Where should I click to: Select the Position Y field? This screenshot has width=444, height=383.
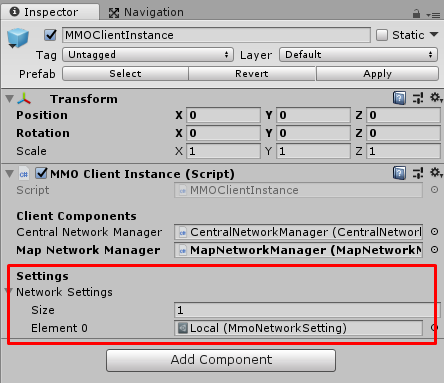click(x=313, y=115)
